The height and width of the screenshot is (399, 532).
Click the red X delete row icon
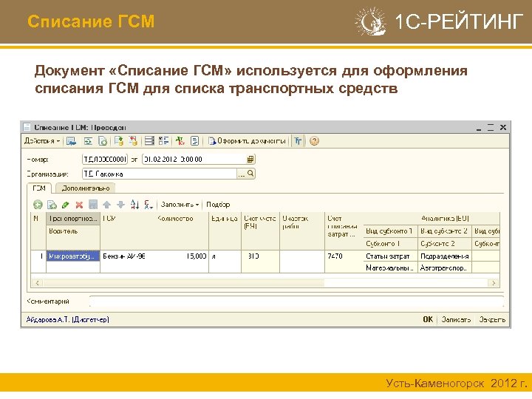click(79, 205)
